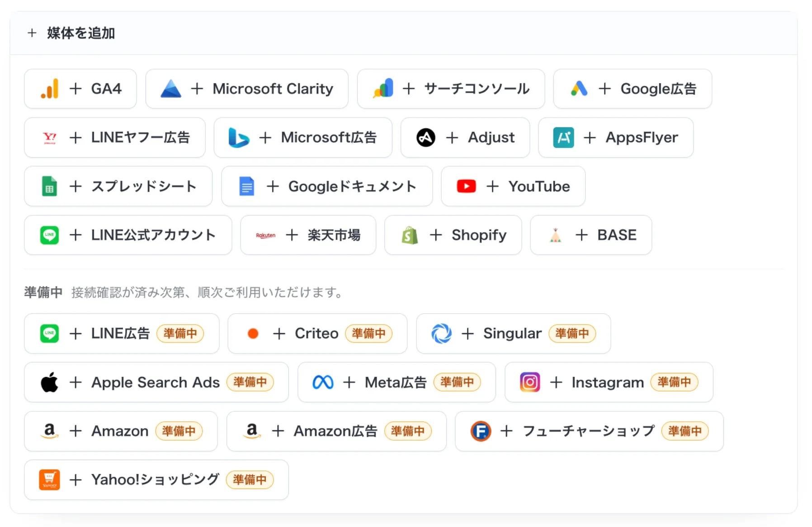The image size is (812, 527).
Task: Click the 'AppsFlyer' label text
Action: tap(642, 137)
